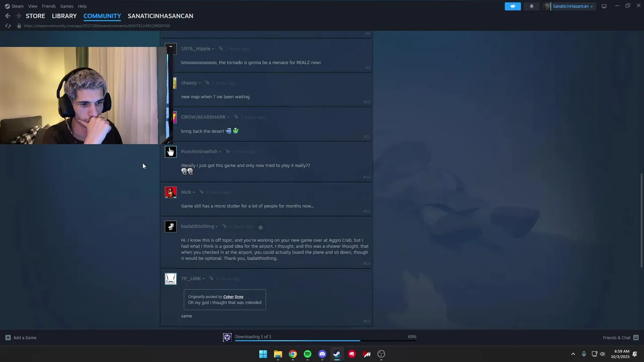Screen dimensions: 644x362
Task: Click the URL lock icon
Action: [x=19, y=26]
